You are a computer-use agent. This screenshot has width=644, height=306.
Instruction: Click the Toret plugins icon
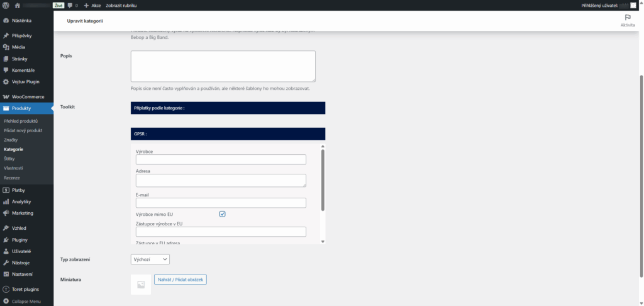click(6, 290)
